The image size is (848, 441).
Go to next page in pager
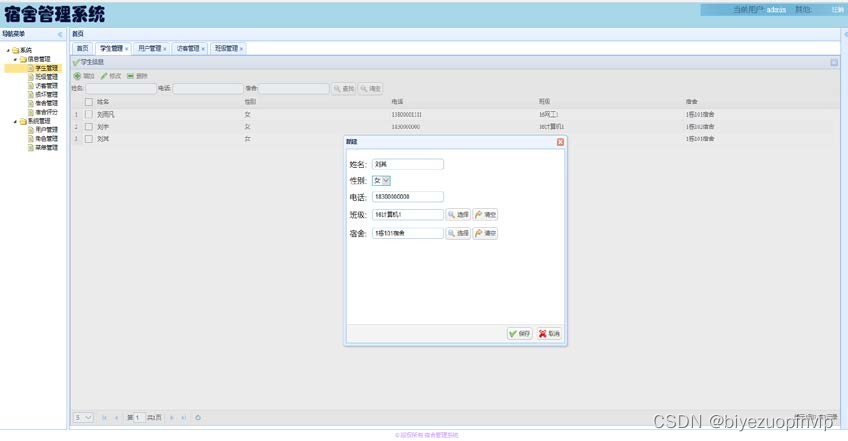(x=172, y=418)
